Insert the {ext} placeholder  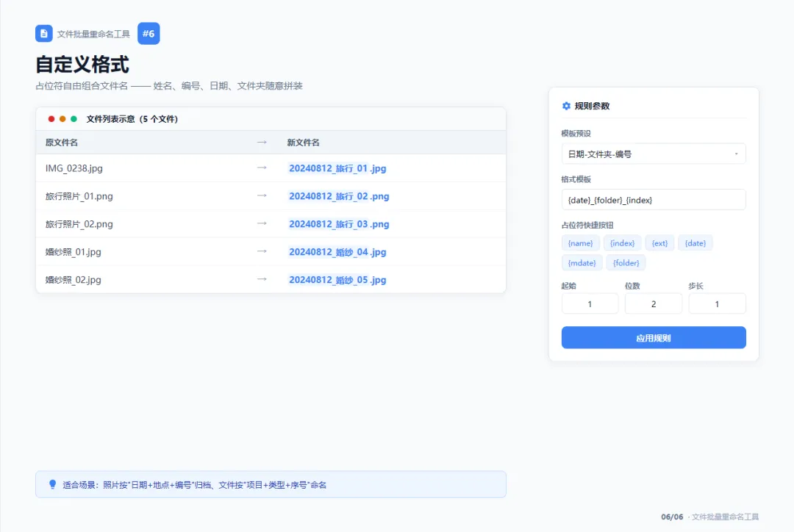(659, 243)
